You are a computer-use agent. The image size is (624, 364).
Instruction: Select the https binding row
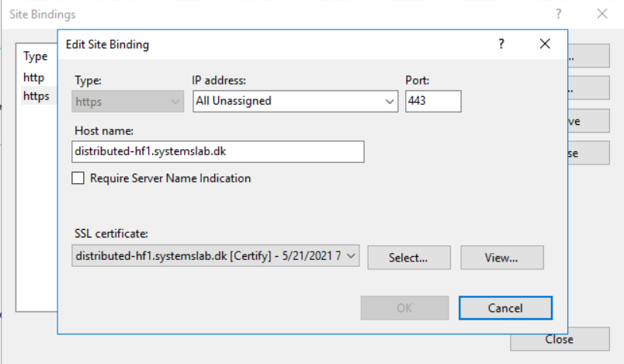(36, 96)
